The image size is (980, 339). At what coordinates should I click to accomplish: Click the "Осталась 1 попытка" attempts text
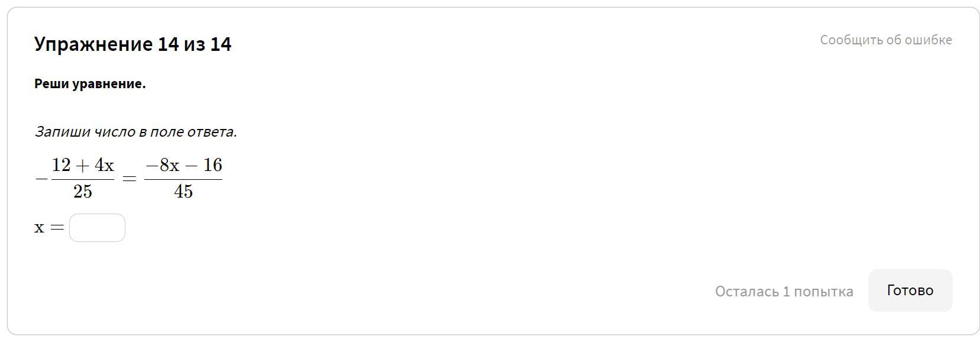784,292
